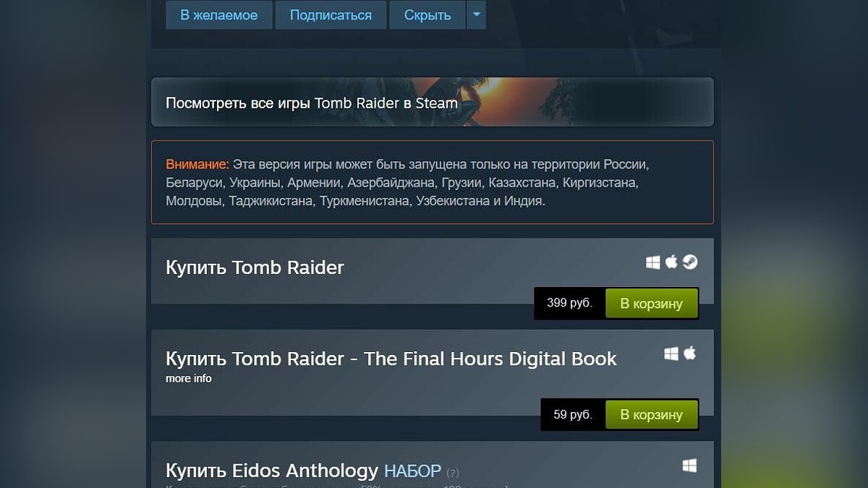Screen dimensions: 868x488
Task: Click the Windows icon for Tomb Raider
Action: tap(653, 262)
